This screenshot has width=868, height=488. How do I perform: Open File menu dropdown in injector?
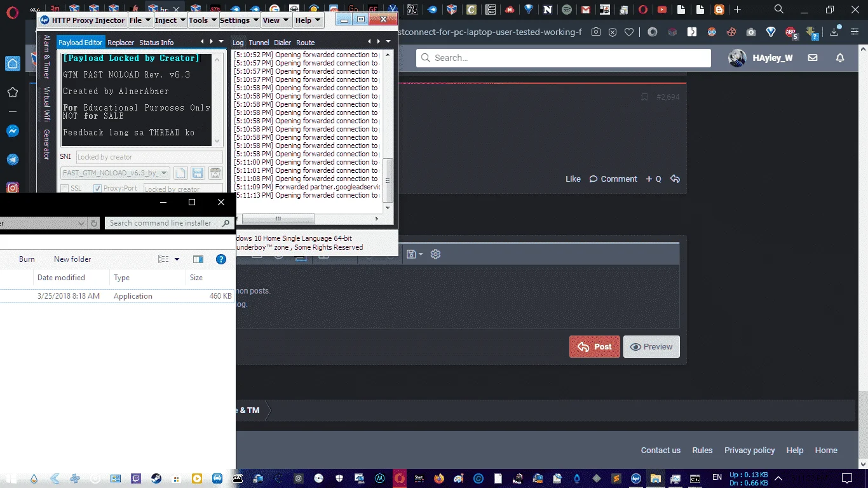pos(140,20)
